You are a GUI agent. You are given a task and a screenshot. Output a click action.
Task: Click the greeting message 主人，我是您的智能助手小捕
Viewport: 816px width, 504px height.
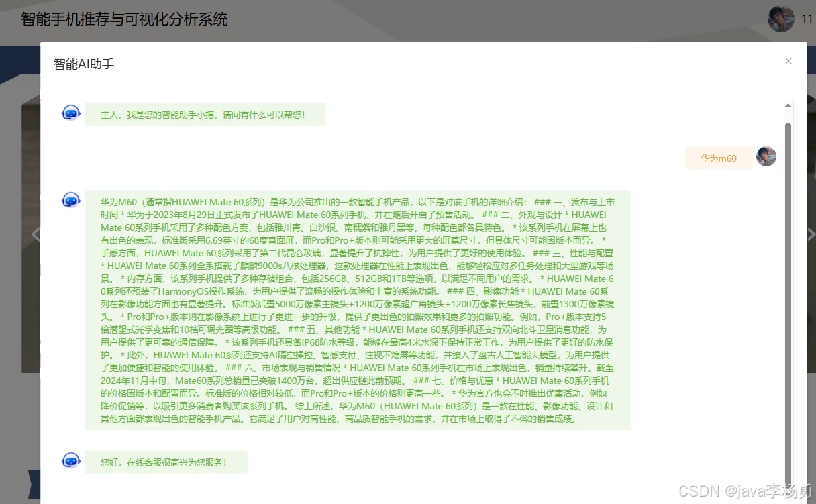[205, 115]
